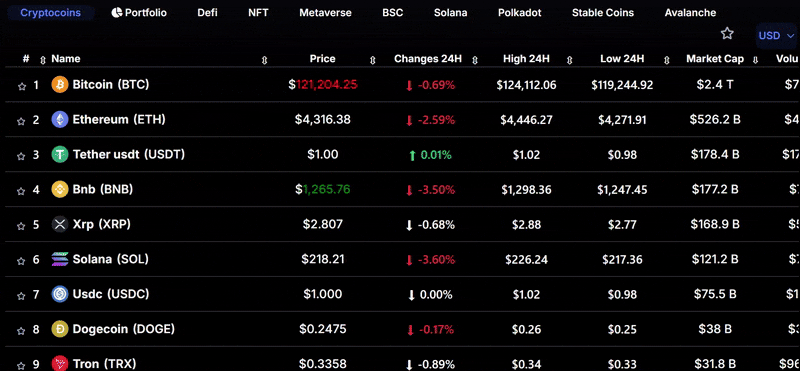Image resolution: width=800 pixels, height=371 pixels.
Task: Click the Bitcoin coin logo
Action: (x=60, y=85)
